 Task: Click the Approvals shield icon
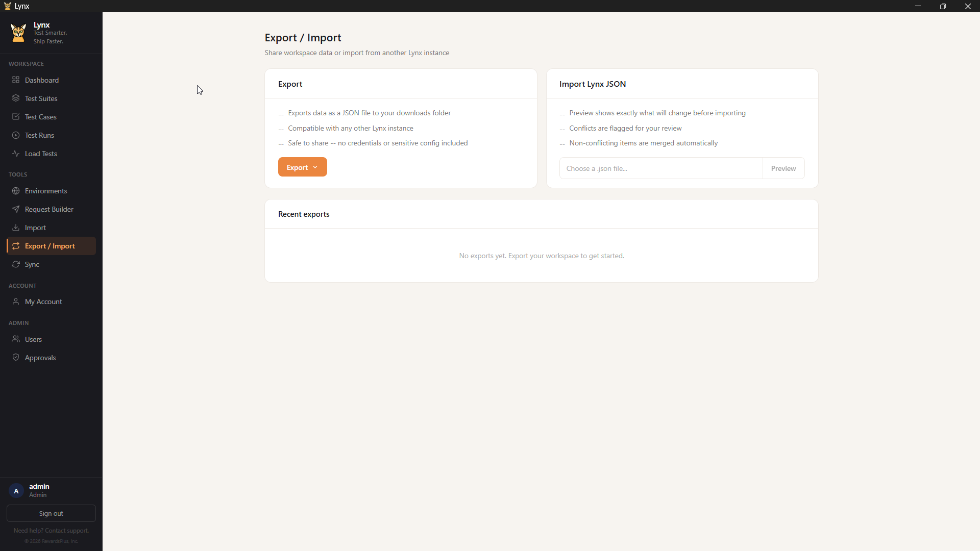pyautogui.click(x=16, y=358)
